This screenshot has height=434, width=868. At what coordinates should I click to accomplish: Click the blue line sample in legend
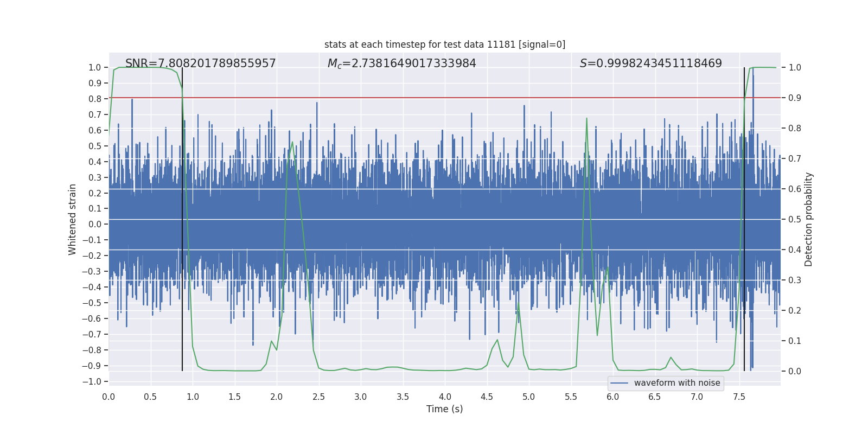tap(619, 383)
